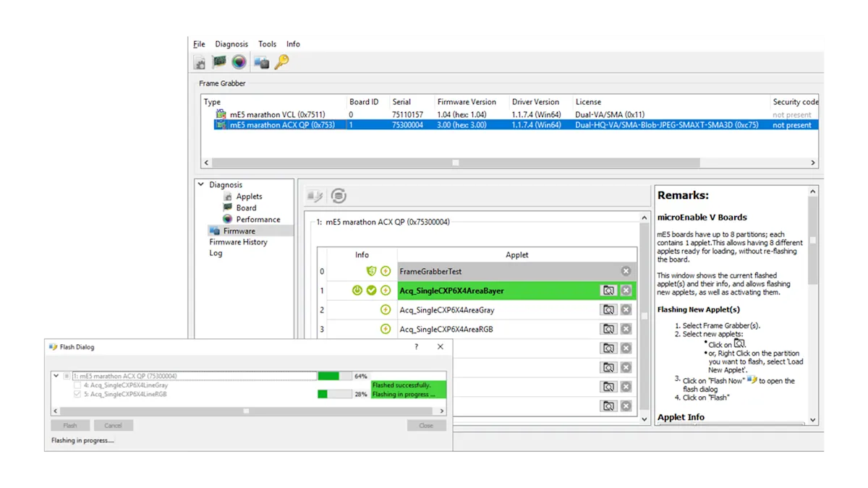868x488 pixels.
Task: Toggle checkbox for 4: Acq_SingleCXP6X4LineGray
Action: point(77,385)
